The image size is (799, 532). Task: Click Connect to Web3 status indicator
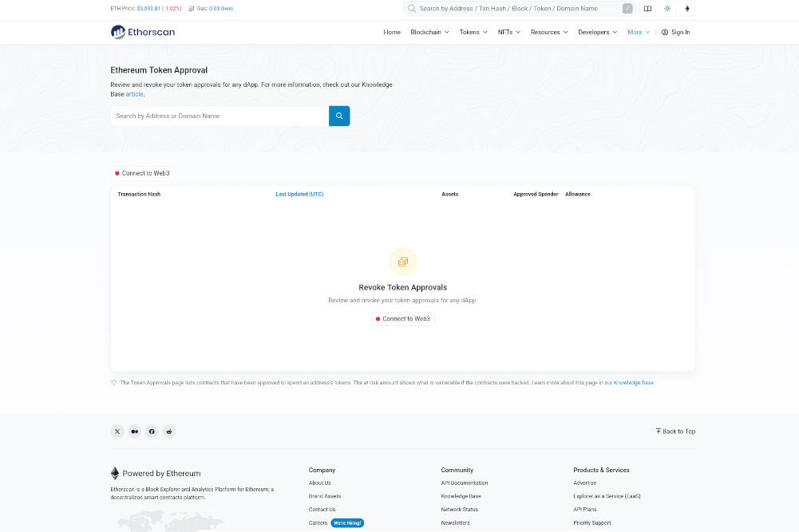140,173
